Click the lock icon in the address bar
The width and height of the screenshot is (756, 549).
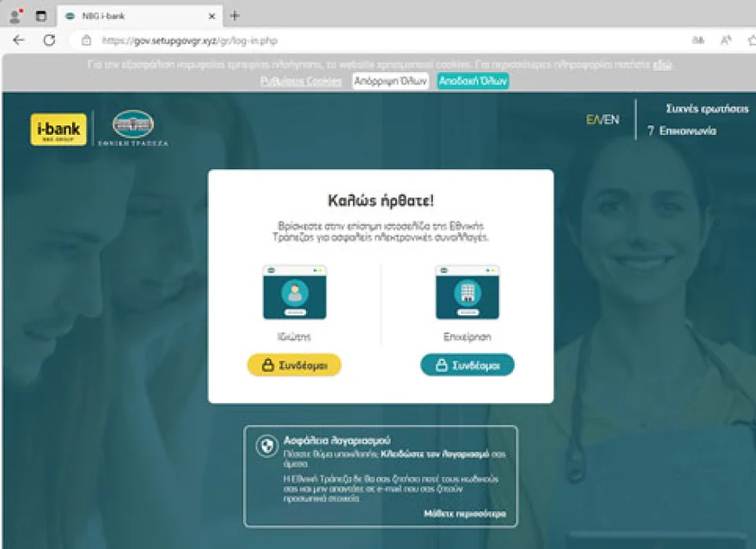pyautogui.click(x=86, y=40)
